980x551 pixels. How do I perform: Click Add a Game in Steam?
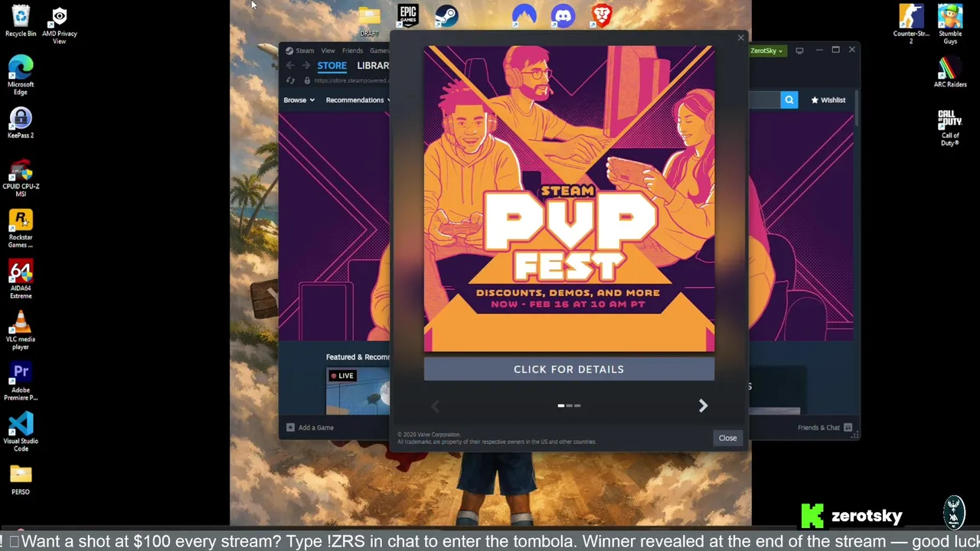point(310,428)
